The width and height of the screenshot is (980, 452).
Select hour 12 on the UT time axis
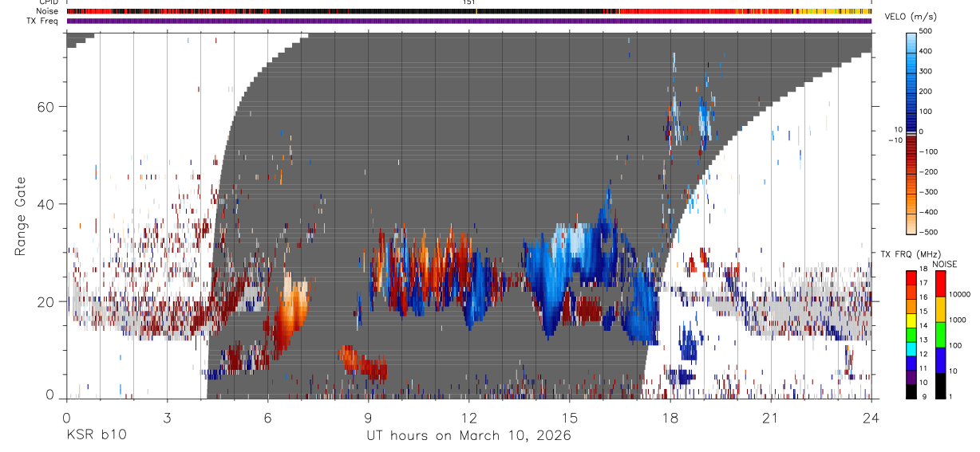click(x=469, y=418)
